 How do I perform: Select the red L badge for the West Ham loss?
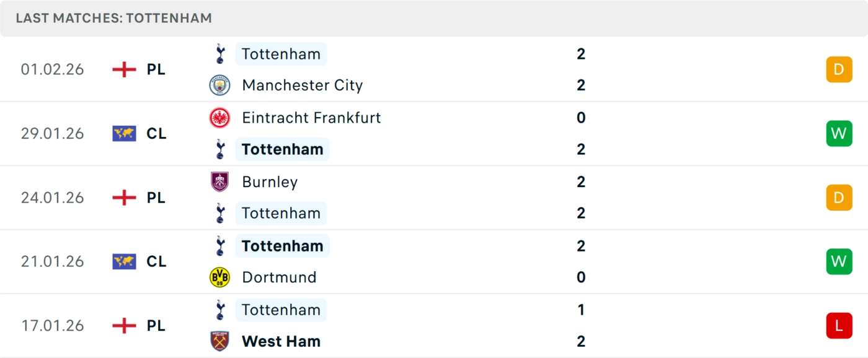coord(839,325)
